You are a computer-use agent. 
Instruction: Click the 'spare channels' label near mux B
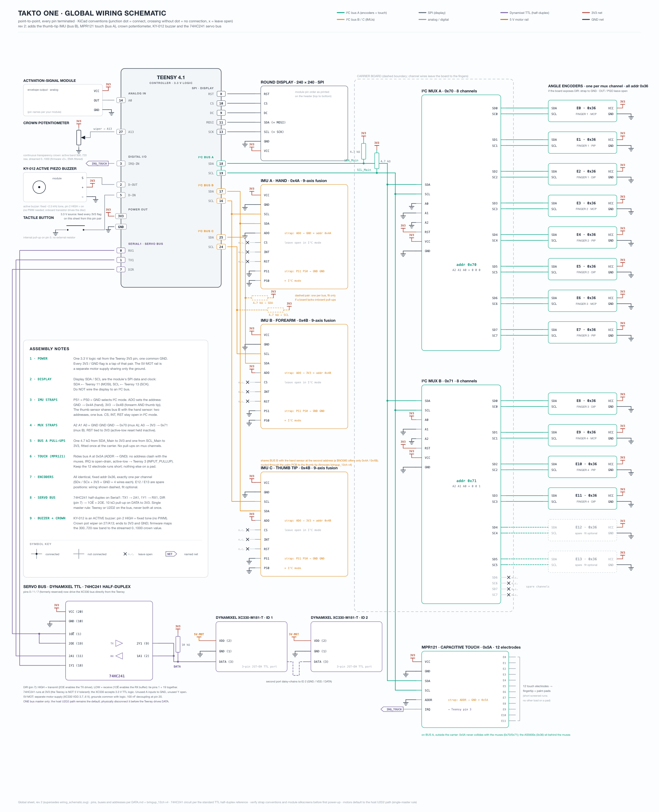(537, 587)
